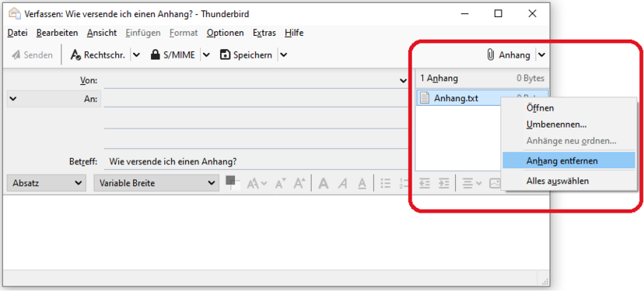Click the Anhang paperclip icon
The width and height of the screenshot is (644, 292).
[x=491, y=55]
